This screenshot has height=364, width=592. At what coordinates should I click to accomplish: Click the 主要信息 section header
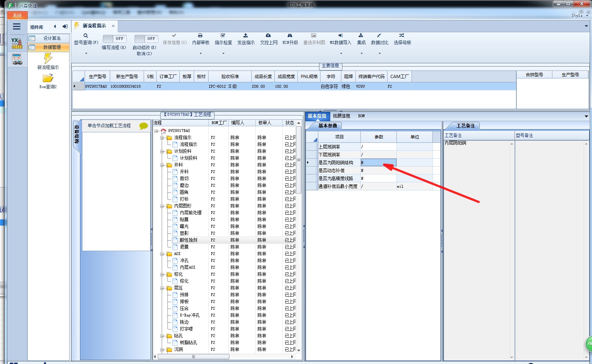pos(330,66)
